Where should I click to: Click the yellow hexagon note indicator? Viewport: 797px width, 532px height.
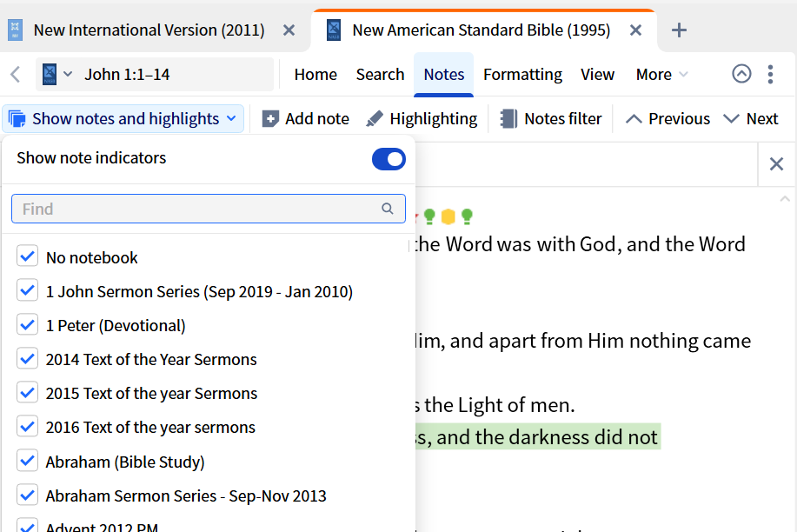click(x=448, y=216)
